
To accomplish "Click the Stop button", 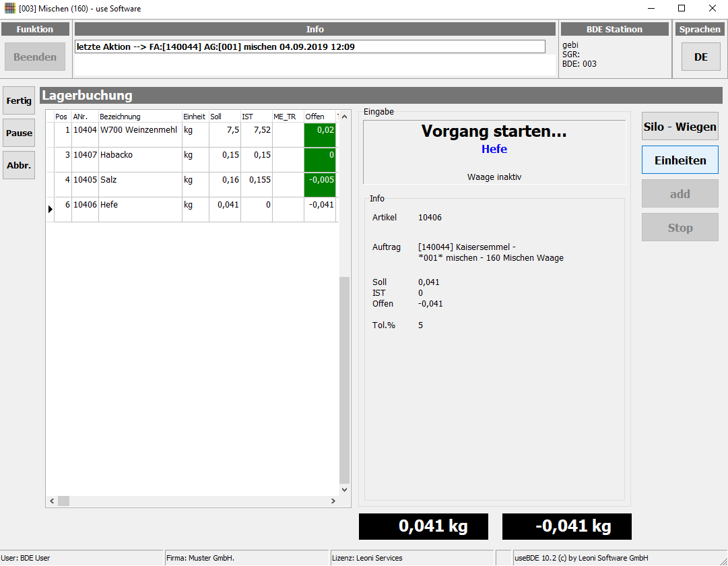I will (x=680, y=227).
